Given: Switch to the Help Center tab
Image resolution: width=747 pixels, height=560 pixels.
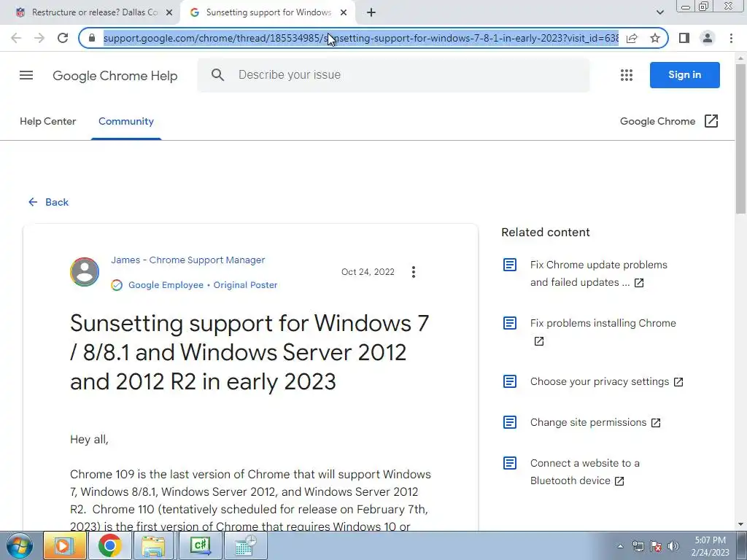Looking at the screenshot, I should 47,122.
